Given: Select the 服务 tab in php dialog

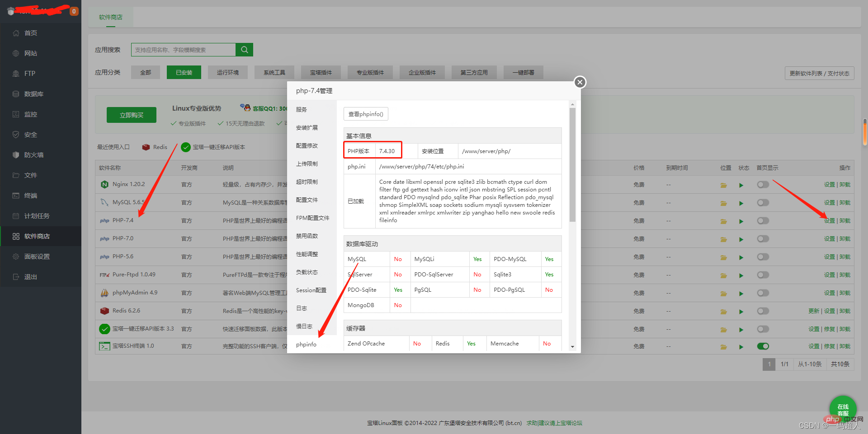Looking at the screenshot, I should click(312, 109).
